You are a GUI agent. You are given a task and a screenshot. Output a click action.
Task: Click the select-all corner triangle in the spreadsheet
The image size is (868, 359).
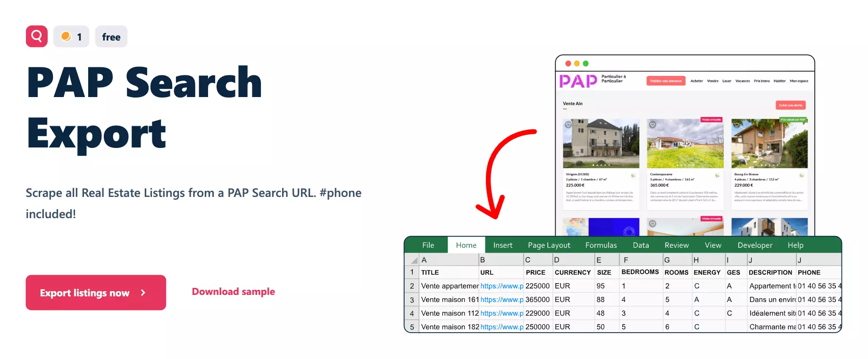[x=414, y=260]
